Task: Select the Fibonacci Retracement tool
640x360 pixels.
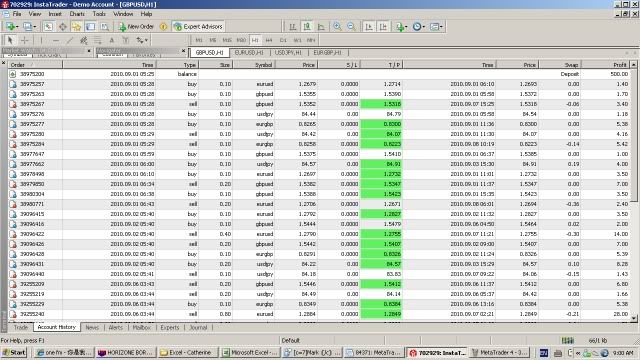Action: 98,40
